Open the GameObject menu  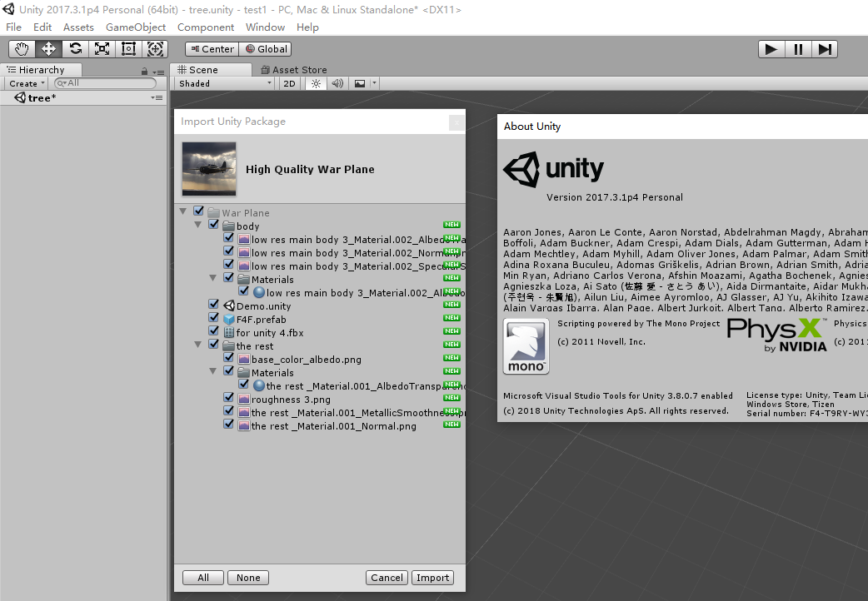136,27
